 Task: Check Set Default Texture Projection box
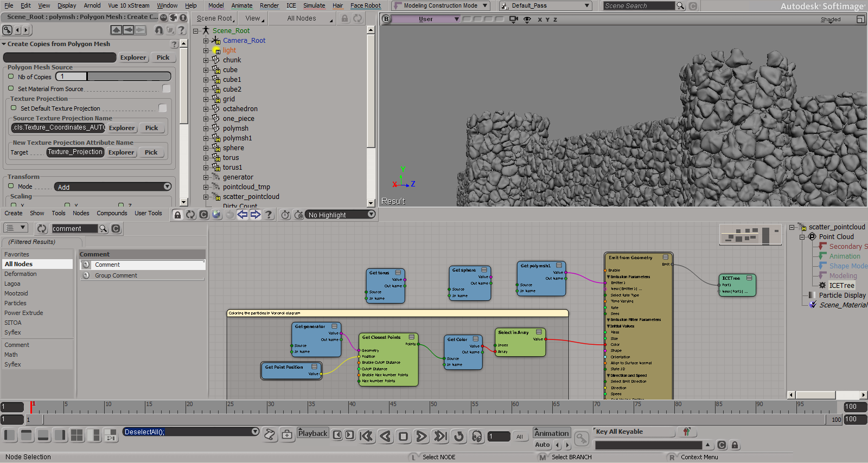(x=162, y=108)
